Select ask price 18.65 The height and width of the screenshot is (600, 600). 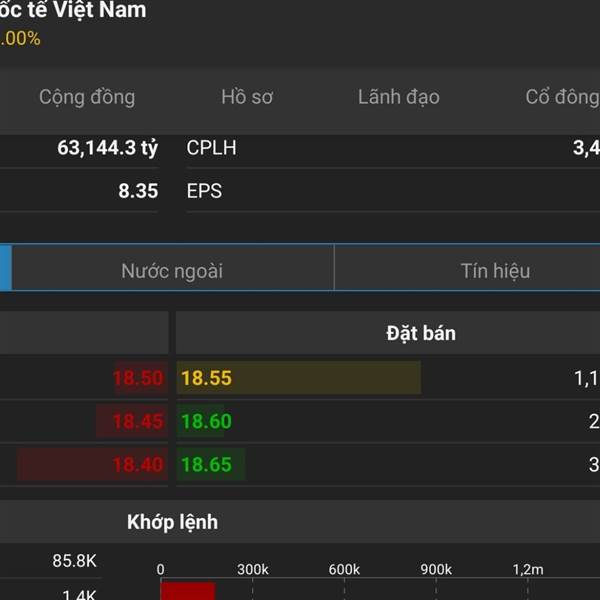click(206, 464)
